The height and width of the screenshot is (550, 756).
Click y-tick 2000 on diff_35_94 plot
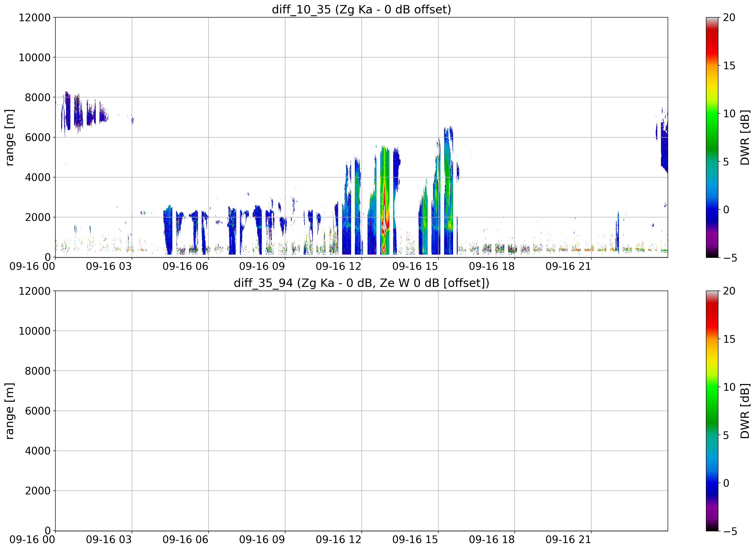tap(38, 491)
